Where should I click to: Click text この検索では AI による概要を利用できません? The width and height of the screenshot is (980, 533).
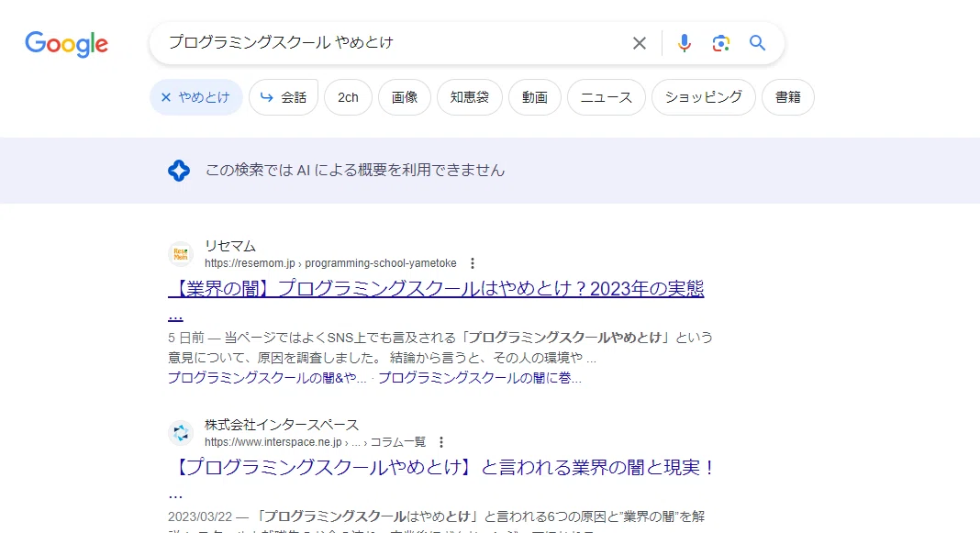tap(355, 170)
